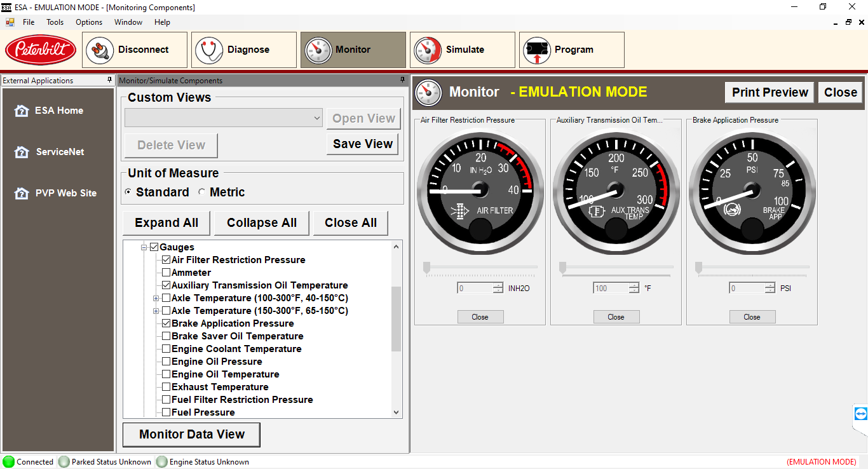Image resolution: width=868 pixels, height=469 pixels.
Task: Open the Tools menu
Action: click(55, 22)
